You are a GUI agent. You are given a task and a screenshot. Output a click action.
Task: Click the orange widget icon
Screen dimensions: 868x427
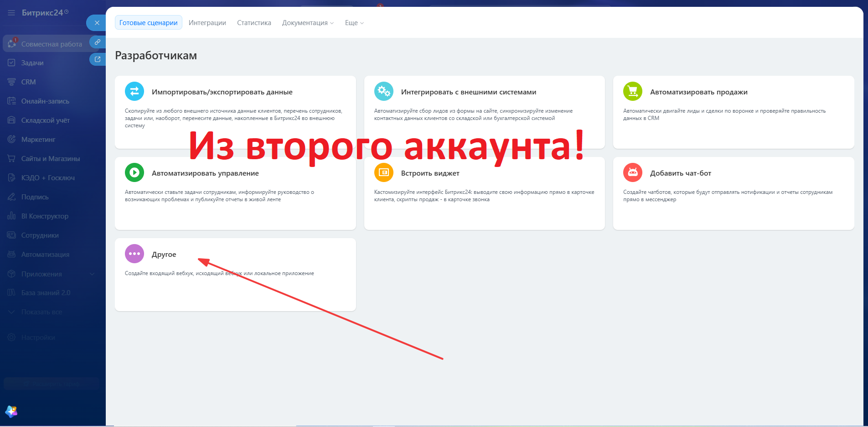coord(384,172)
